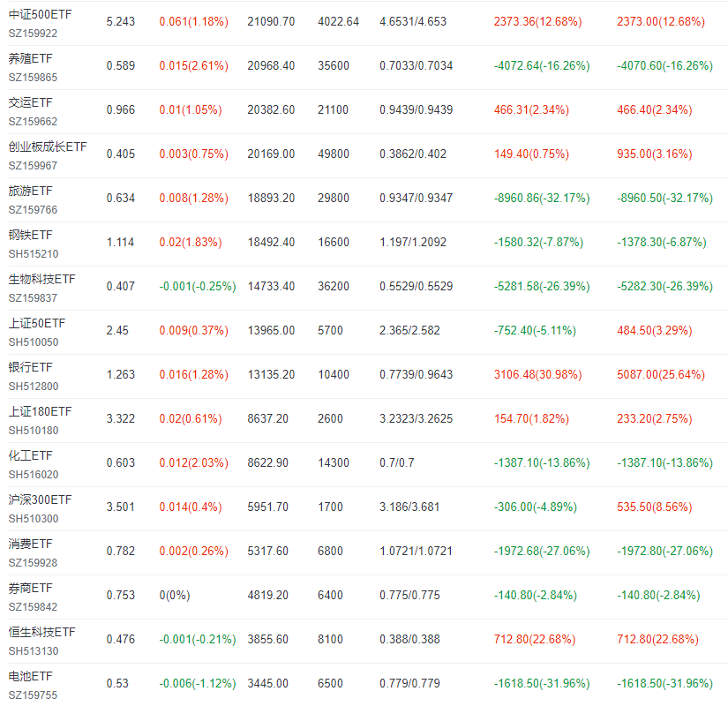Screen dimensions: 728x706
Task: Click the loss -4070.60(-16.26%)
Action: pos(664,66)
